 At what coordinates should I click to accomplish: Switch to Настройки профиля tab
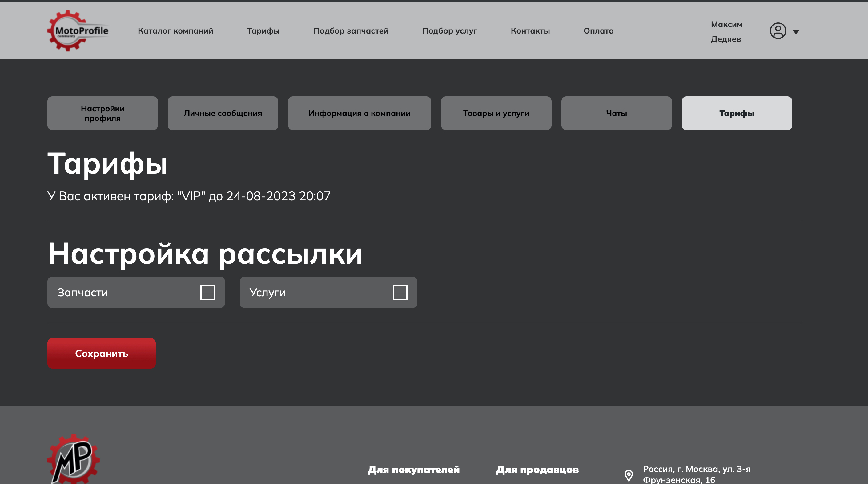point(102,113)
